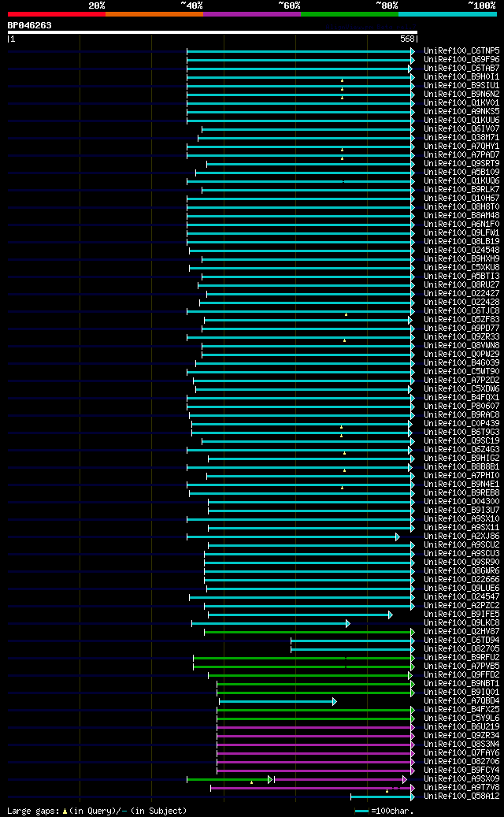Click the short cyan bar for UniRef100_C6TD94
Image resolution: width=504 pixels, height=817 pixels.
click(353, 641)
